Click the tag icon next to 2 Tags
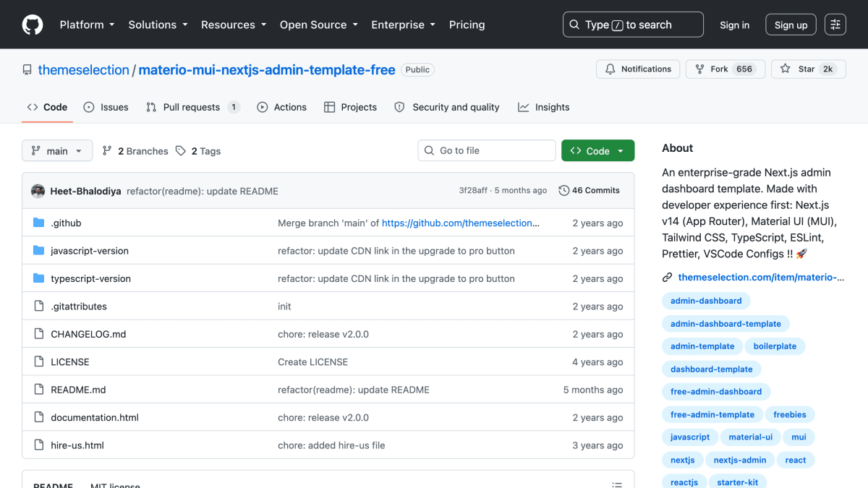This screenshot has height=488, width=868. pos(181,151)
